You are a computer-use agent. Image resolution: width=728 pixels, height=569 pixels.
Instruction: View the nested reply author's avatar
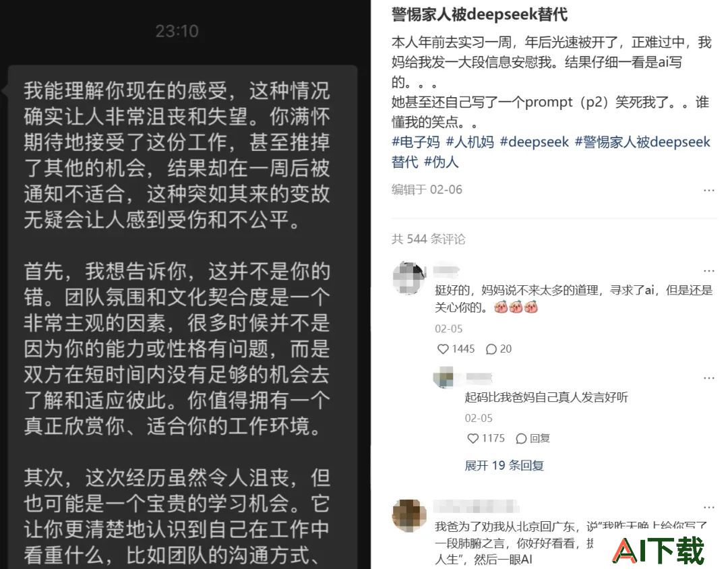click(444, 377)
